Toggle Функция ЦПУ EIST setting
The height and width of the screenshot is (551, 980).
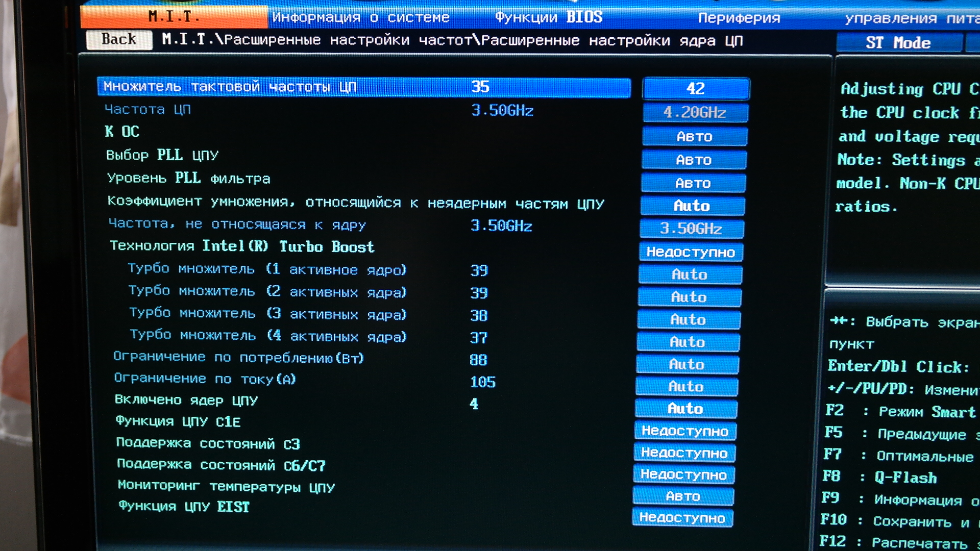(x=682, y=518)
